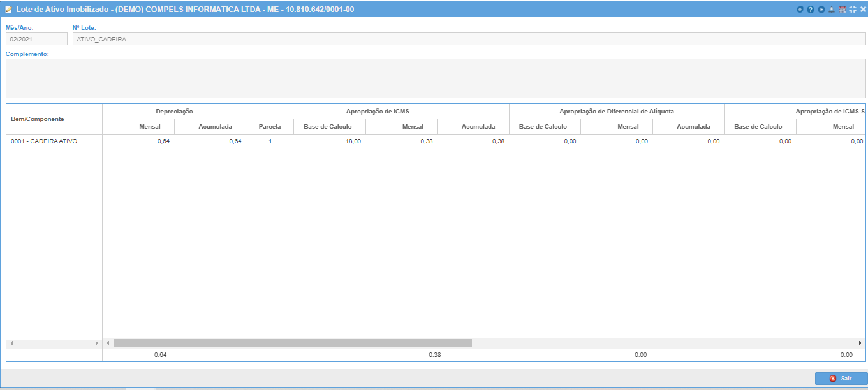Open the notifications bell icon
The width and height of the screenshot is (868, 390).
(x=832, y=10)
